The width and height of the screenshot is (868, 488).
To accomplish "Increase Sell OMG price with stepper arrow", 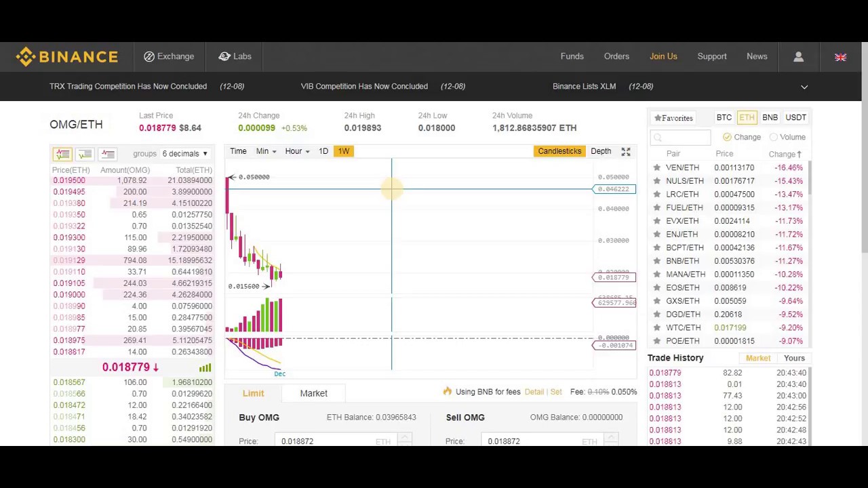I will 611,437.
